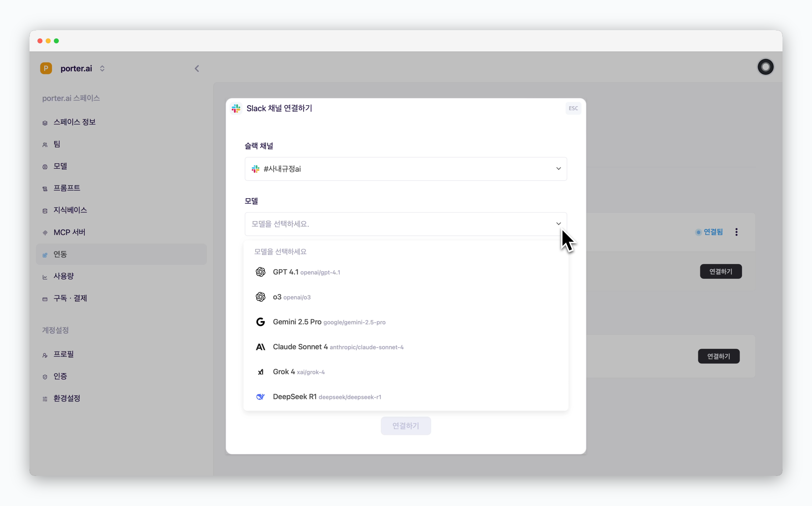The image size is (812, 506).
Task: Click the 연동 integration icon
Action: click(x=45, y=255)
